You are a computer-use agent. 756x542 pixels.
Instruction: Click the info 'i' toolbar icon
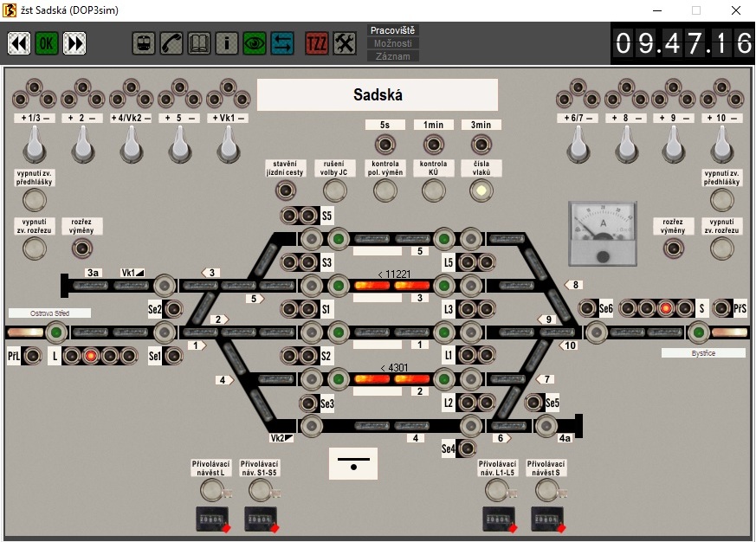tap(227, 43)
